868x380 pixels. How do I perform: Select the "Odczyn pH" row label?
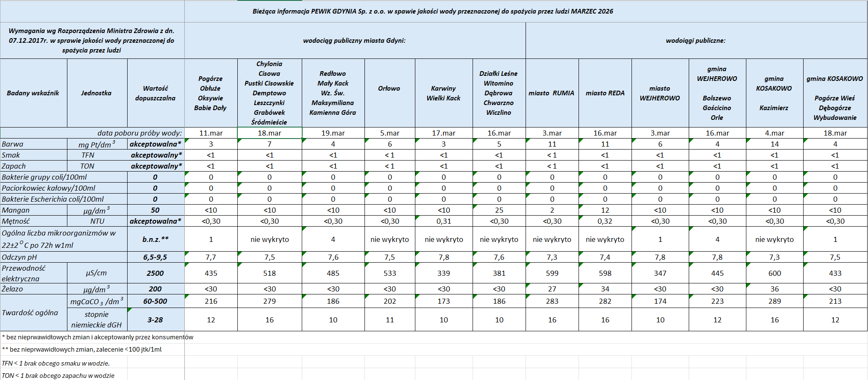click(x=19, y=257)
